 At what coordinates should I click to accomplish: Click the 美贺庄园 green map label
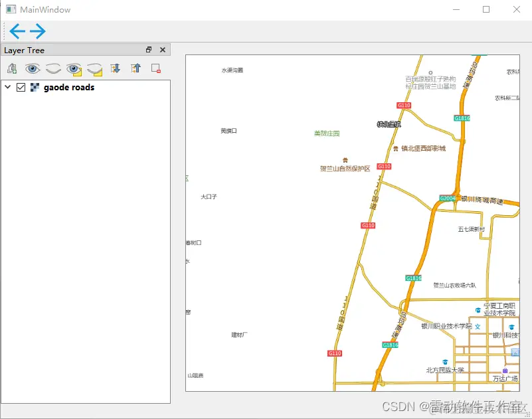pos(327,133)
